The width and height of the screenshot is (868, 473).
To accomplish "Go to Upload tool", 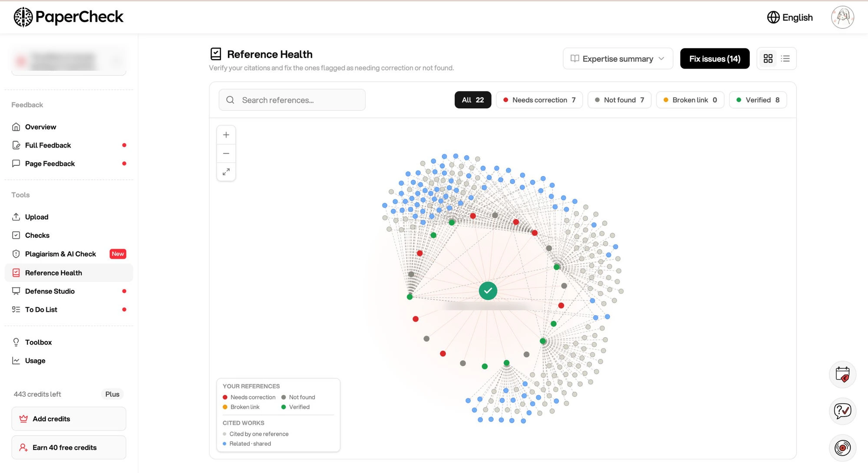I will click(69, 217).
